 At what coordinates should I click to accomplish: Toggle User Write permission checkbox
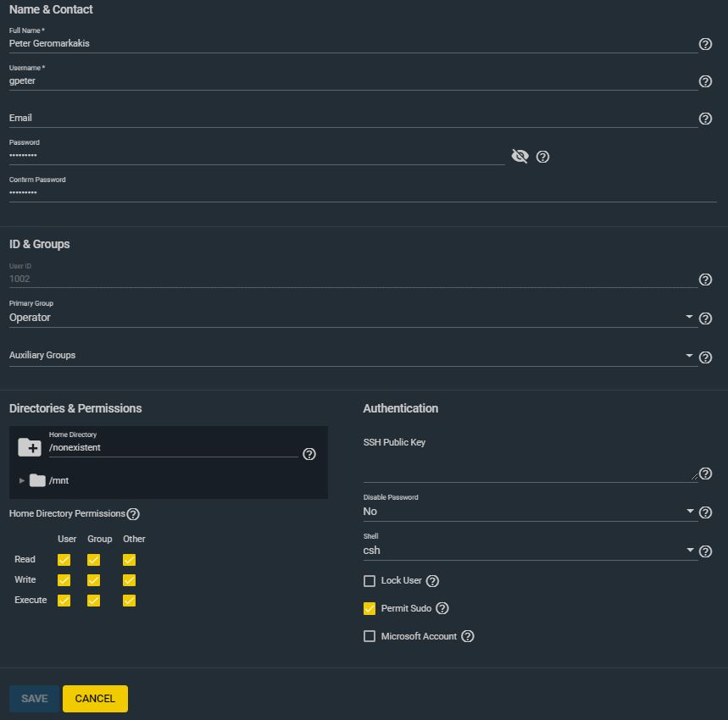(64, 580)
